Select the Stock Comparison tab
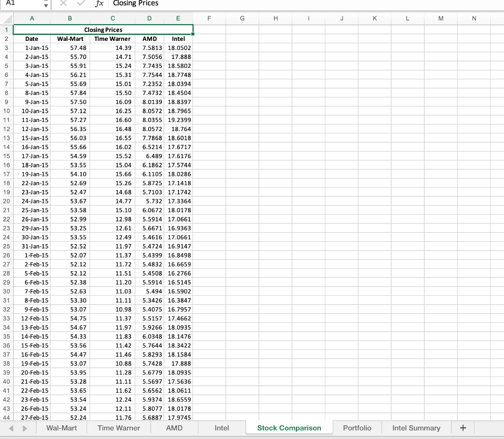504x439 pixels. [x=289, y=428]
